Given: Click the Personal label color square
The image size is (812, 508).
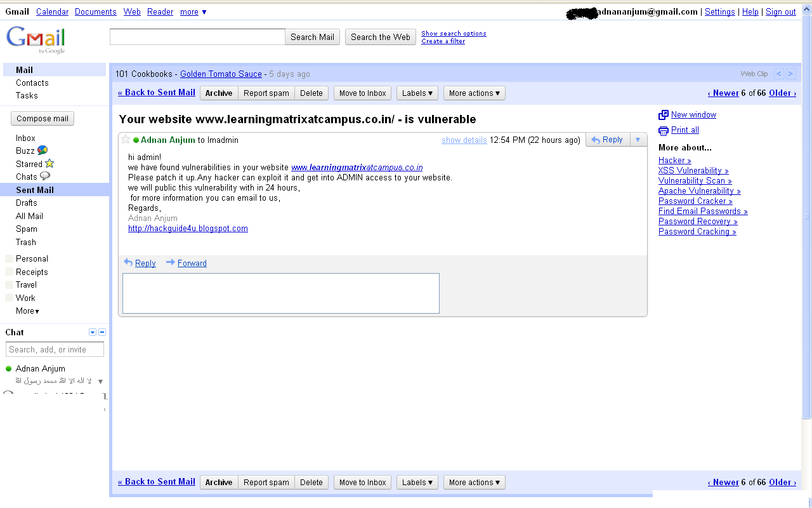Looking at the screenshot, I should pos(9,259).
